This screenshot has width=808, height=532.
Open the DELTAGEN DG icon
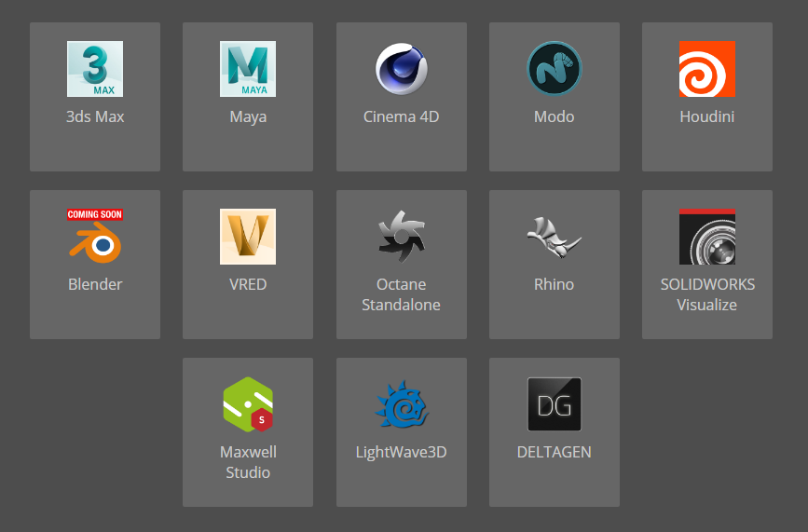tap(554, 404)
